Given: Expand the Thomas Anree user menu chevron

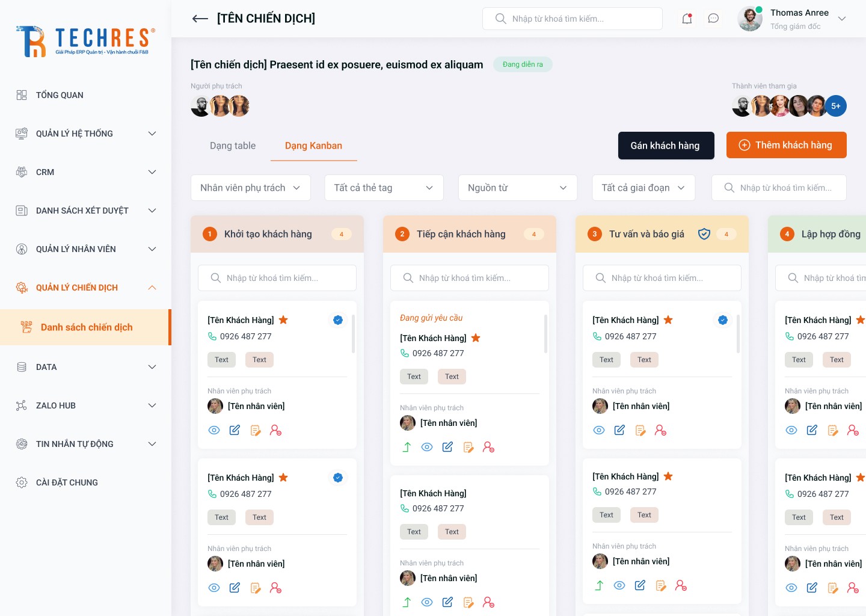Looking at the screenshot, I should (x=842, y=19).
